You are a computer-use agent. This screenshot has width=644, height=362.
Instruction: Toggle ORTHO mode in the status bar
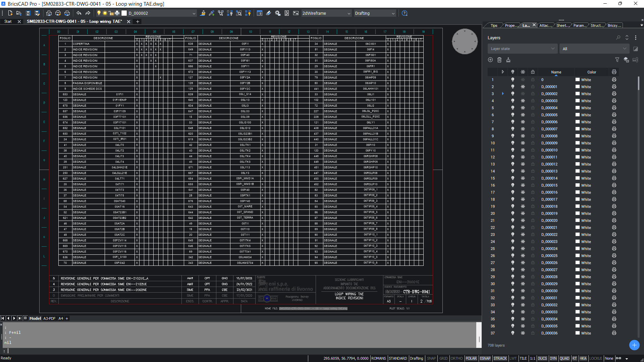click(457, 358)
